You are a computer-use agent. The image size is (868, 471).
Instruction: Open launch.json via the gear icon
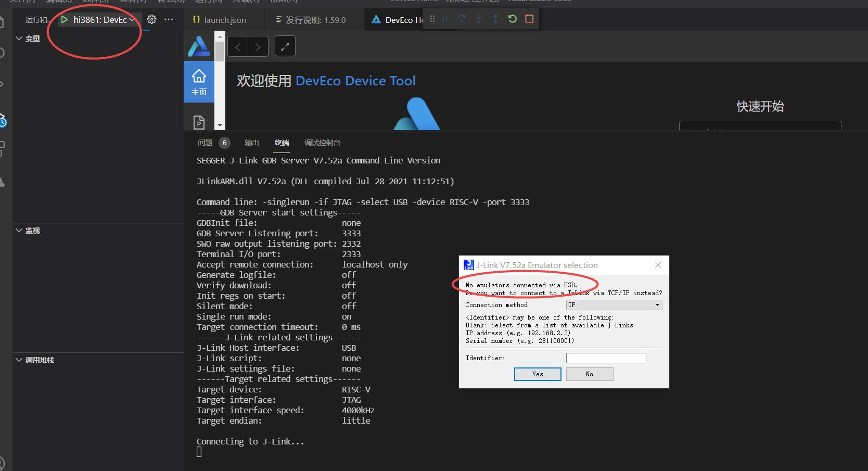coord(151,19)
